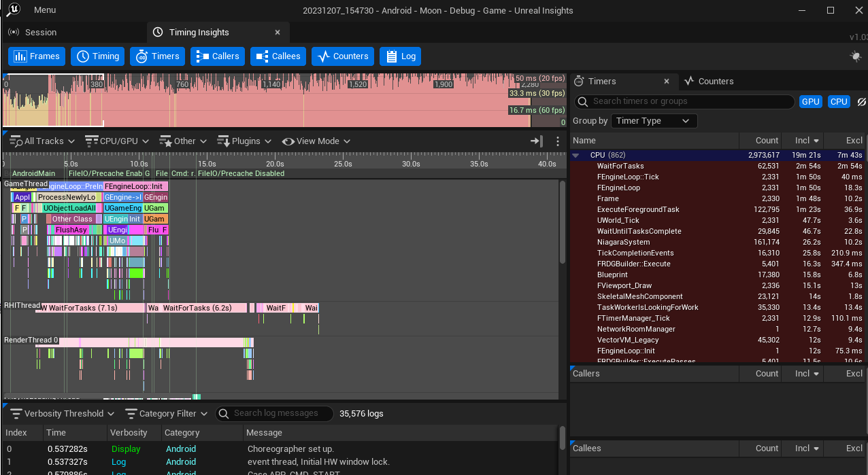Sort timers by the Incl column
The image size is (868, 475).
point(802,141)
